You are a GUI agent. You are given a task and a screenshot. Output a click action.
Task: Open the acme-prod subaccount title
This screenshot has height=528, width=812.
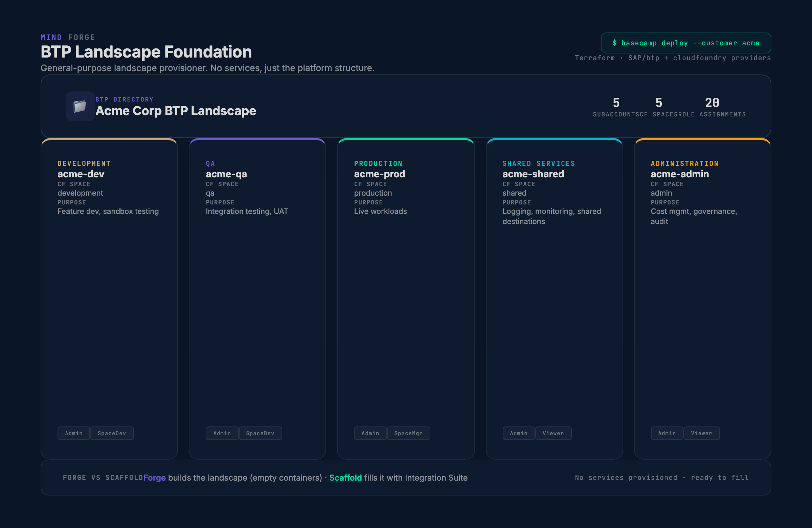(379, 174)
